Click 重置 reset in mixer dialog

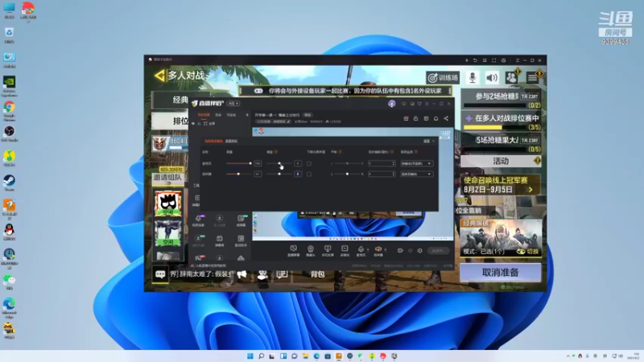(x=427, y=141)
